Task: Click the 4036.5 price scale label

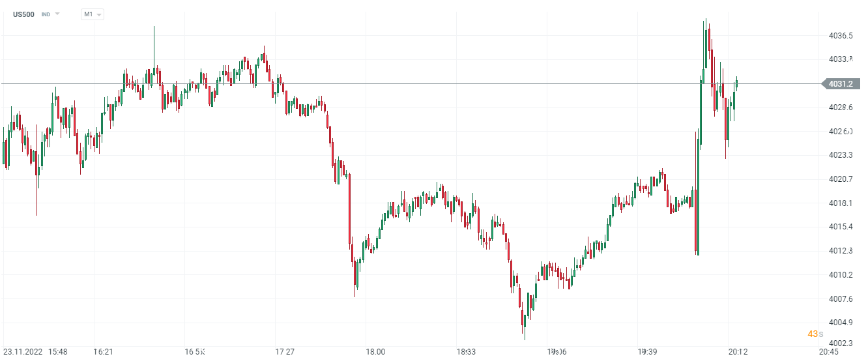Action: coord(841,36)
